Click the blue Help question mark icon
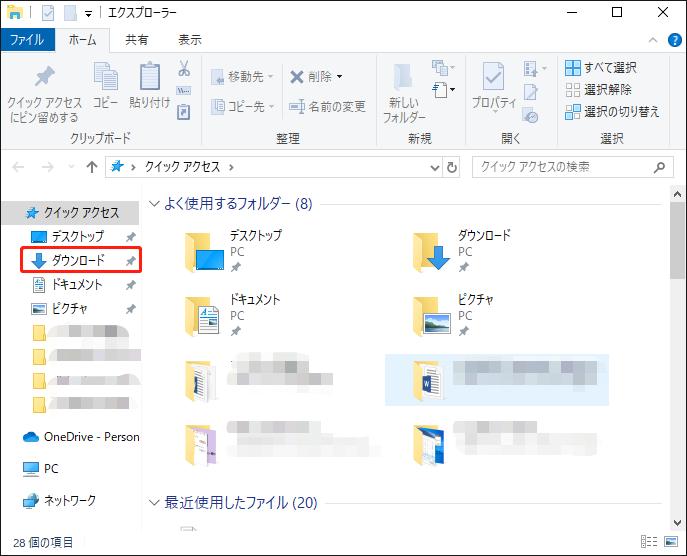The image size is (687, 556). click(674, 40)
